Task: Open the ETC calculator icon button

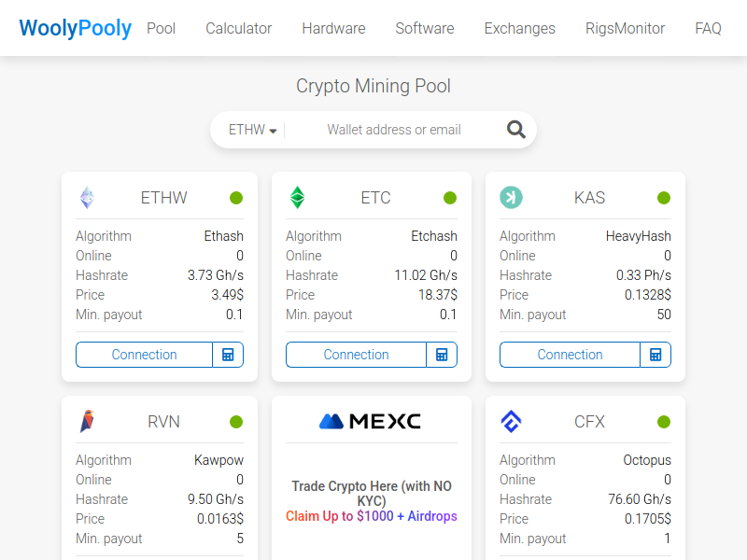Action: click(x=442, y=355)
